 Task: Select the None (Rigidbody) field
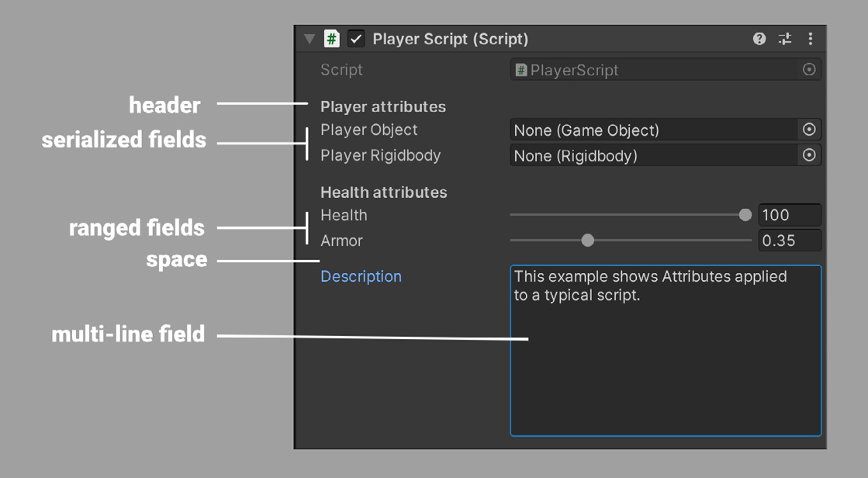pos(653,155)
